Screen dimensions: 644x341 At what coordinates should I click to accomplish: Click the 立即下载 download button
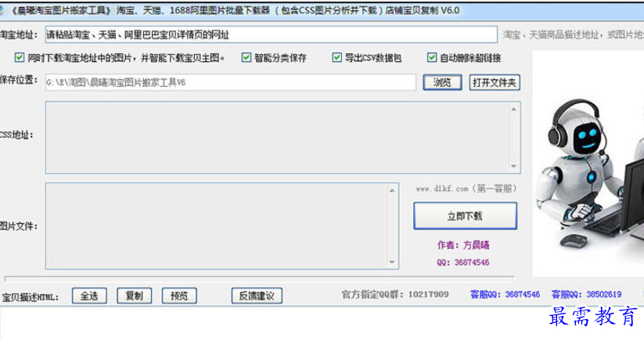coord(465,216)
